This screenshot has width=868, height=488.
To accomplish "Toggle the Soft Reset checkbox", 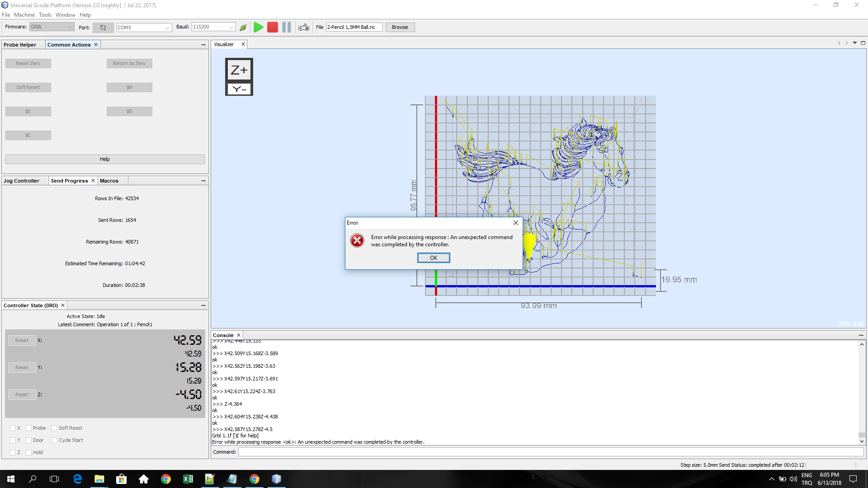I will [54, 428].
